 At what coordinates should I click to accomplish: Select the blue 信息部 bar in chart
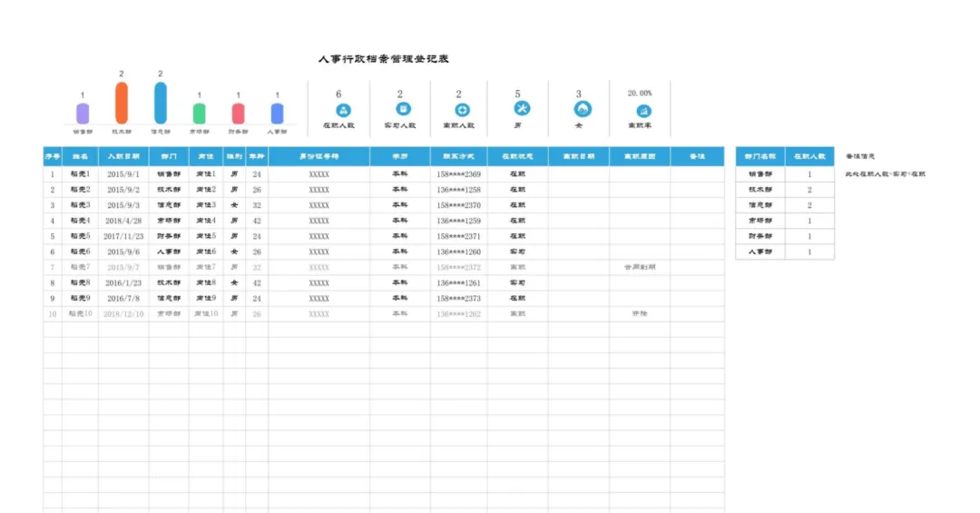[x=160, y=104]
